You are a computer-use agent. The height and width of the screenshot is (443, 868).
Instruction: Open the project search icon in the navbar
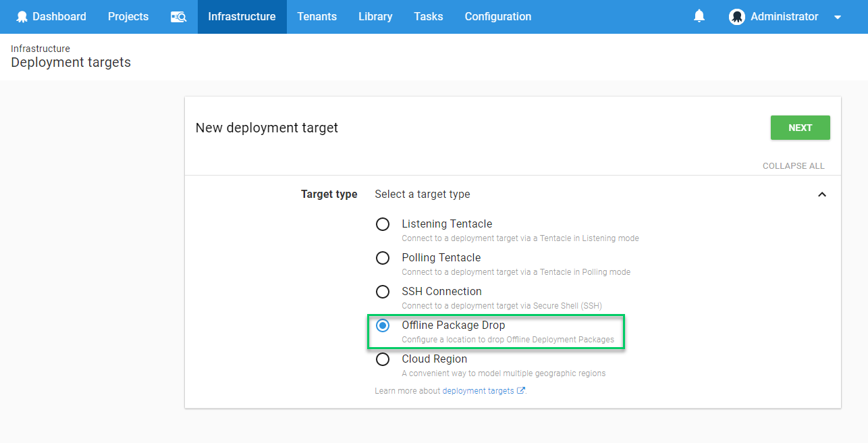point(178,17)
